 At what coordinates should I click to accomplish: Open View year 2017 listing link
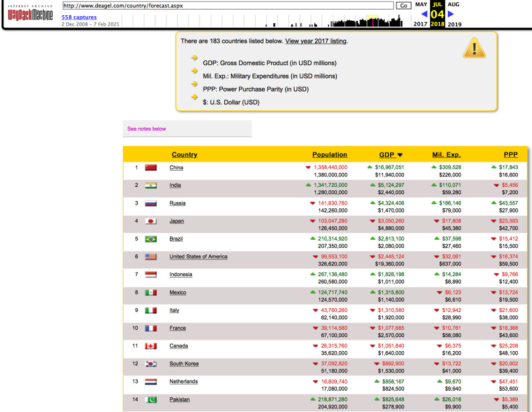tap(315, 41)
